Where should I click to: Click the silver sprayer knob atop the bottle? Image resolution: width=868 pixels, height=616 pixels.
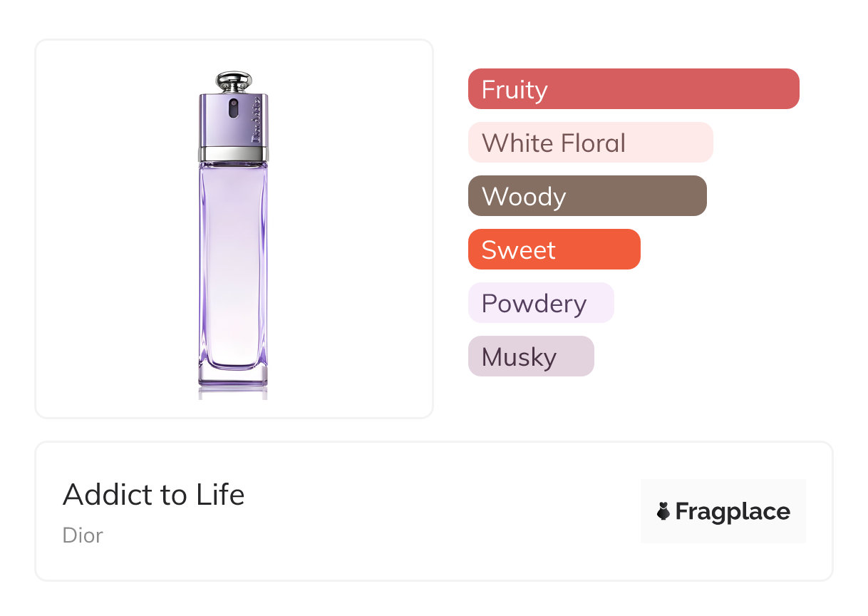(233, 81)
